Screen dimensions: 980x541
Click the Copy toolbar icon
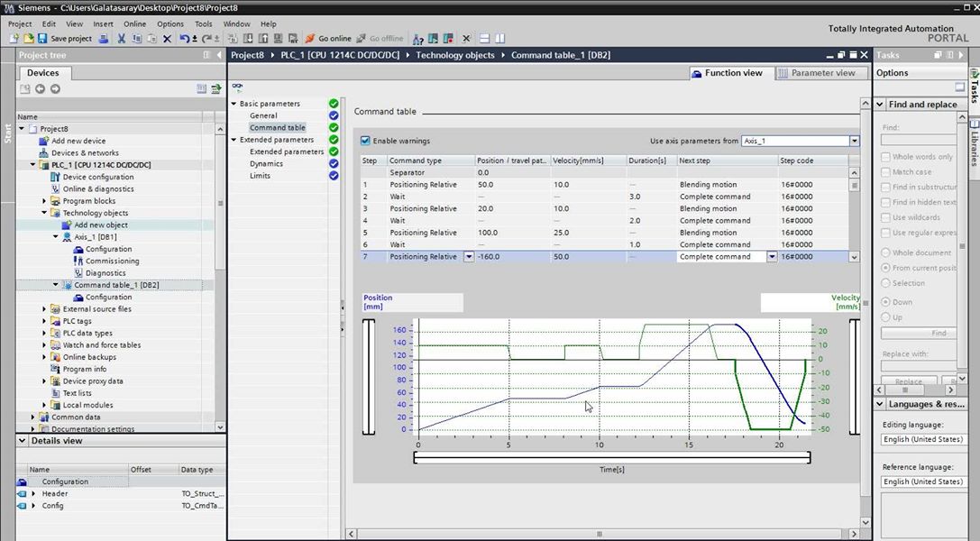137,39
